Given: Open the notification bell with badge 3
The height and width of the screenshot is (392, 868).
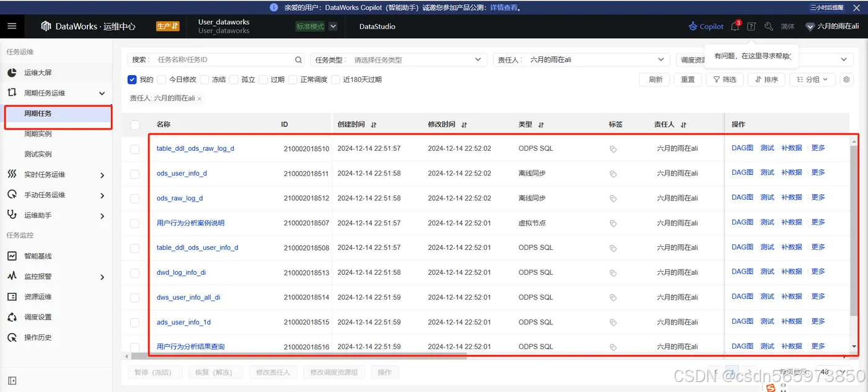Looking at the screenshot, I should click(x=735, y=26).
